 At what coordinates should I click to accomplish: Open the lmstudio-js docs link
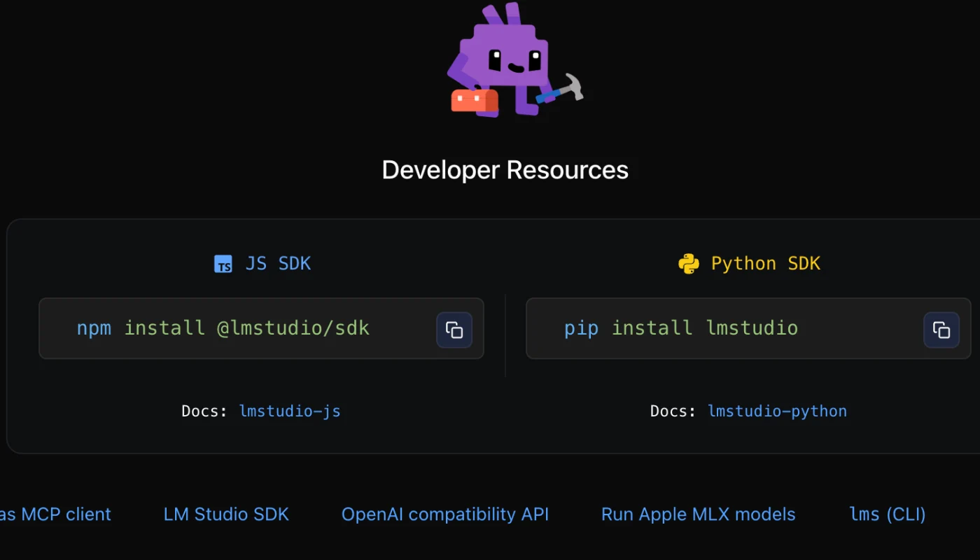290,411
